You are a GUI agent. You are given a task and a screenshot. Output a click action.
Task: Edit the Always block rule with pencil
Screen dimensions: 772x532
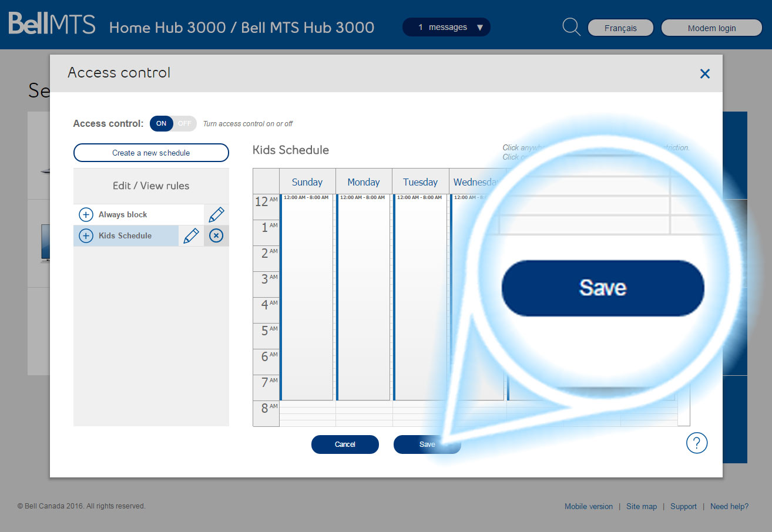pos(216,214)
